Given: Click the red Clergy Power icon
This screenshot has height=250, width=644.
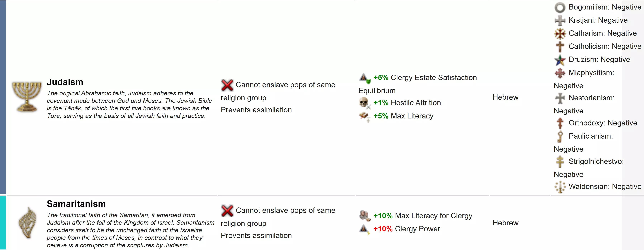Looking at the screenshot, I should [x=364, y=229].
